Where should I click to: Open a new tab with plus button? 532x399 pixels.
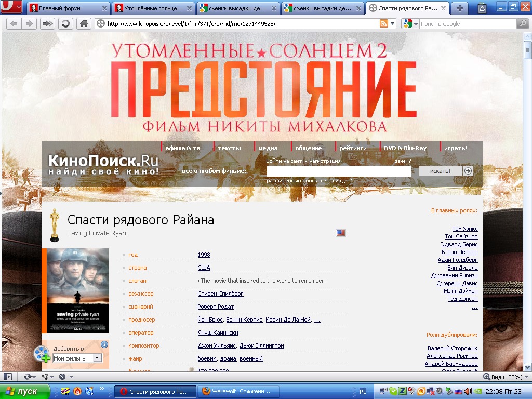pos(459,8)
